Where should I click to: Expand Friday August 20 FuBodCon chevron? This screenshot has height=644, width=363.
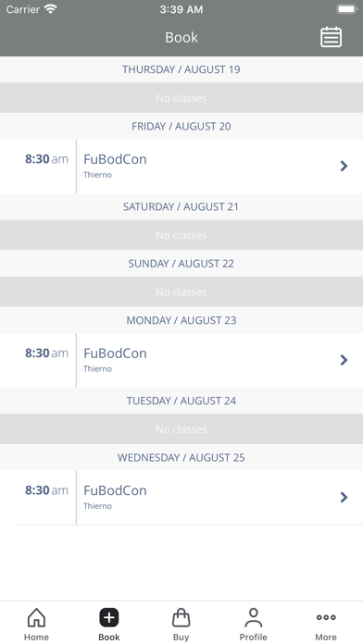coord(344,166)
